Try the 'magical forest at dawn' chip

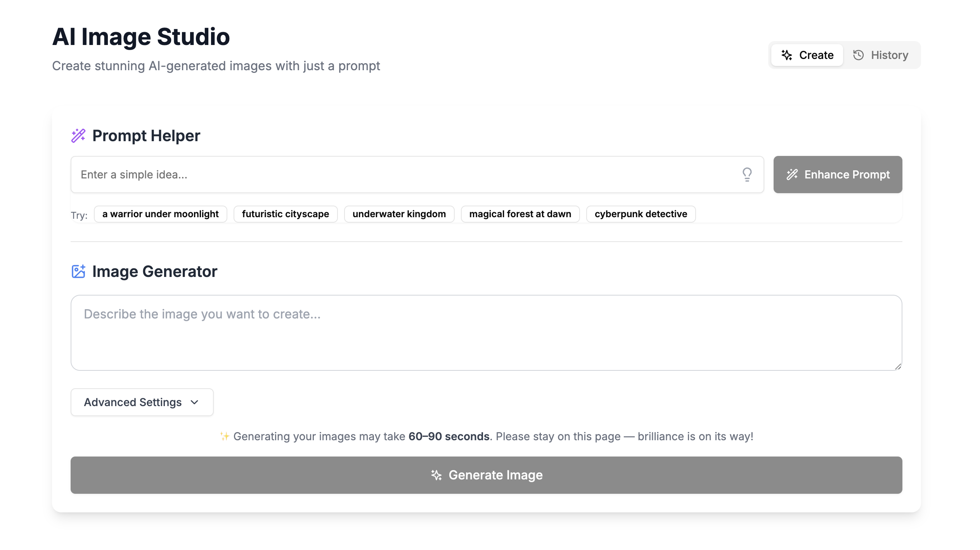click(x=520, y=214)
